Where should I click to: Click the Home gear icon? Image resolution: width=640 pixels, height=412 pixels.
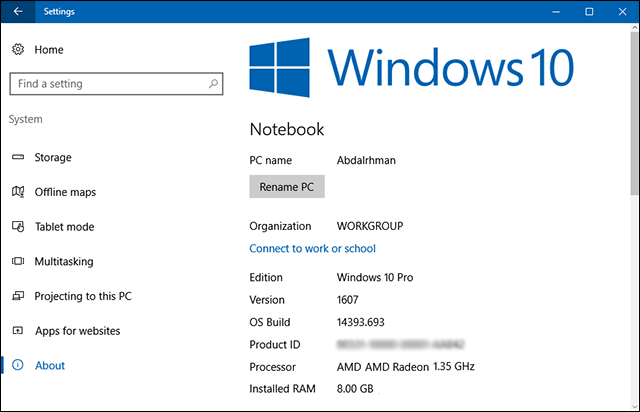click(x=18, y=49)
